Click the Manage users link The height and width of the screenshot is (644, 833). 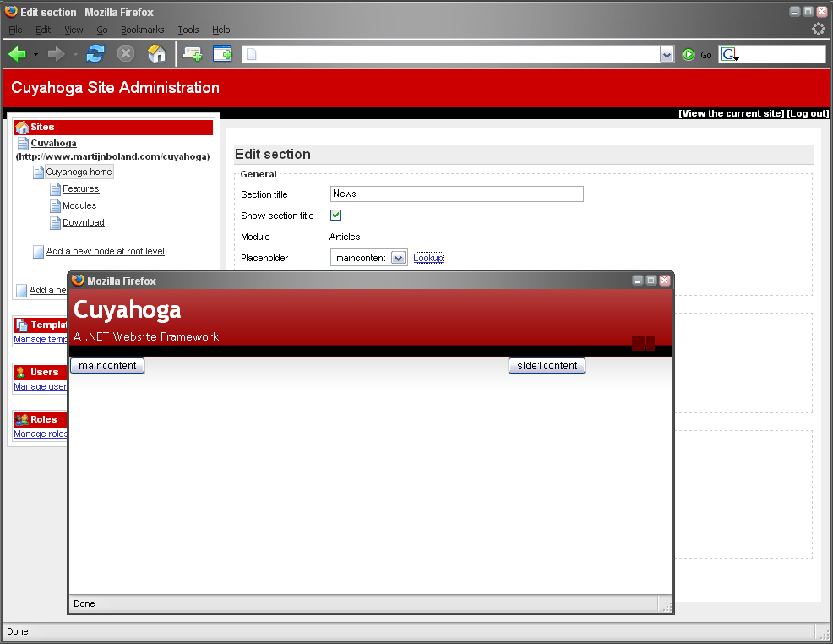[41, 387]
